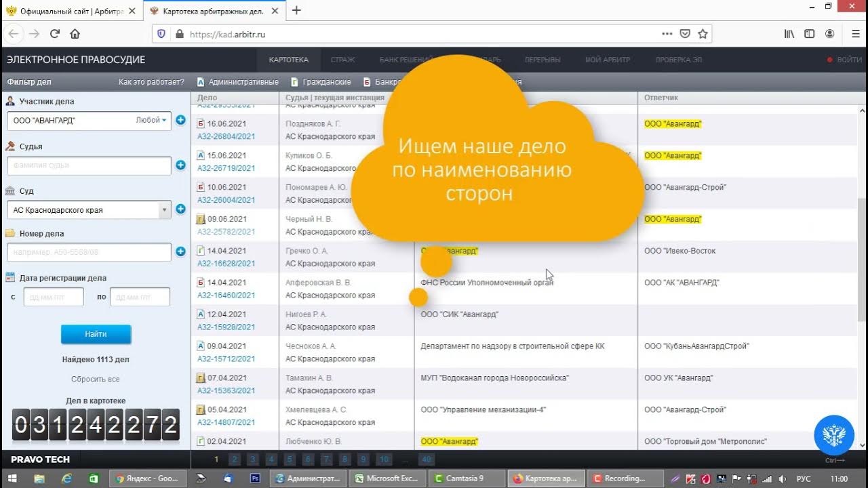Reload the page in Firefox
The height and width of the screenshot is (488, 868).
pos(55,34)
